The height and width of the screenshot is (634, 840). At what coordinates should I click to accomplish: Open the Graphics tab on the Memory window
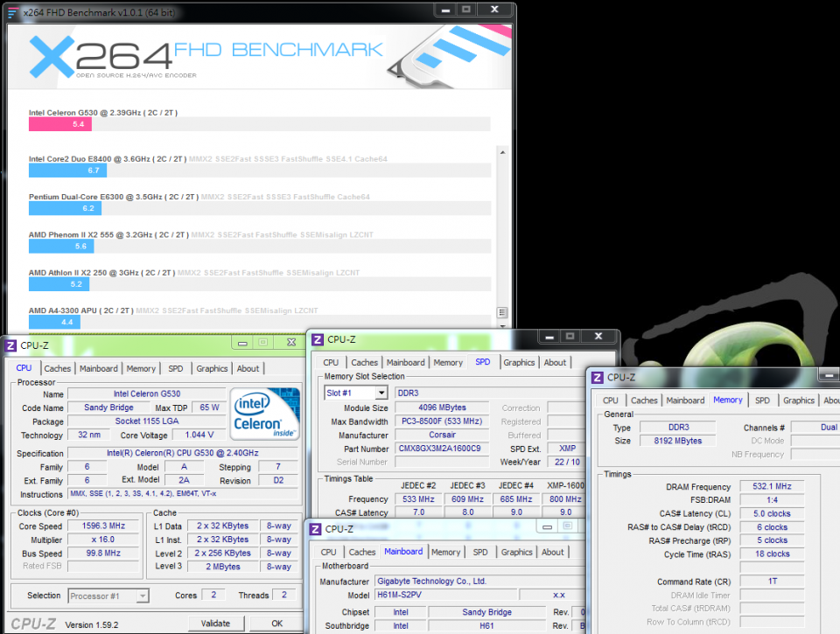pos(797,400)
